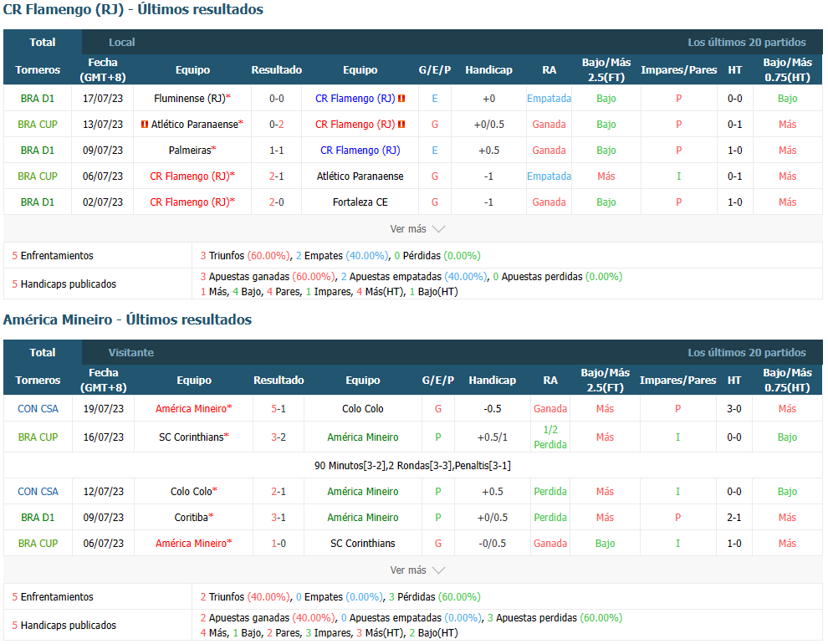Click the 0-2 result in the 13/07/23 row
Screen dimensions: 828x644
pos(277,124)
